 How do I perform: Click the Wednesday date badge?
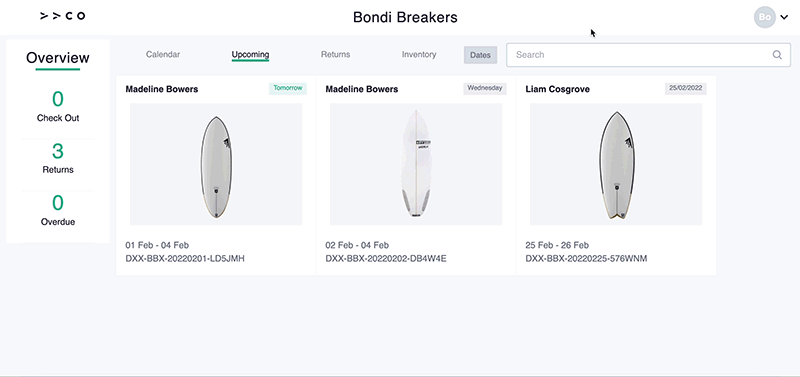485,88
